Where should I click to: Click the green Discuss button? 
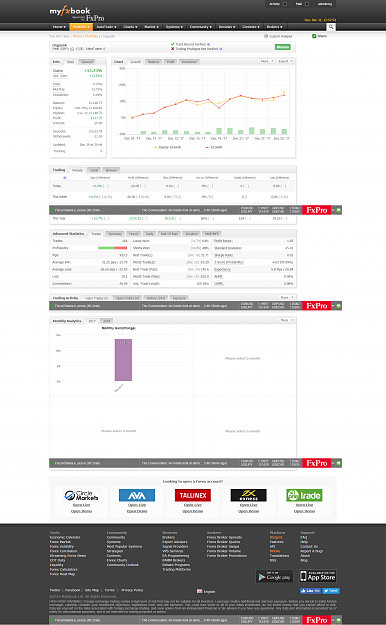283,47
